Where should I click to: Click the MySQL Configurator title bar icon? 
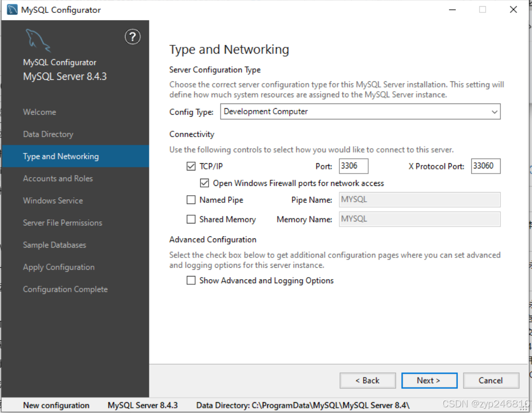point(12,9)
